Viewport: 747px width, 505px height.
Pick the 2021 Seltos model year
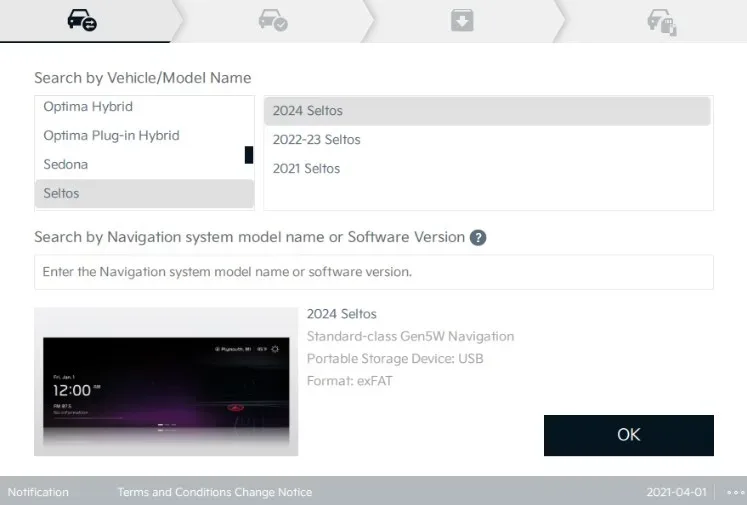click(487, 169)
